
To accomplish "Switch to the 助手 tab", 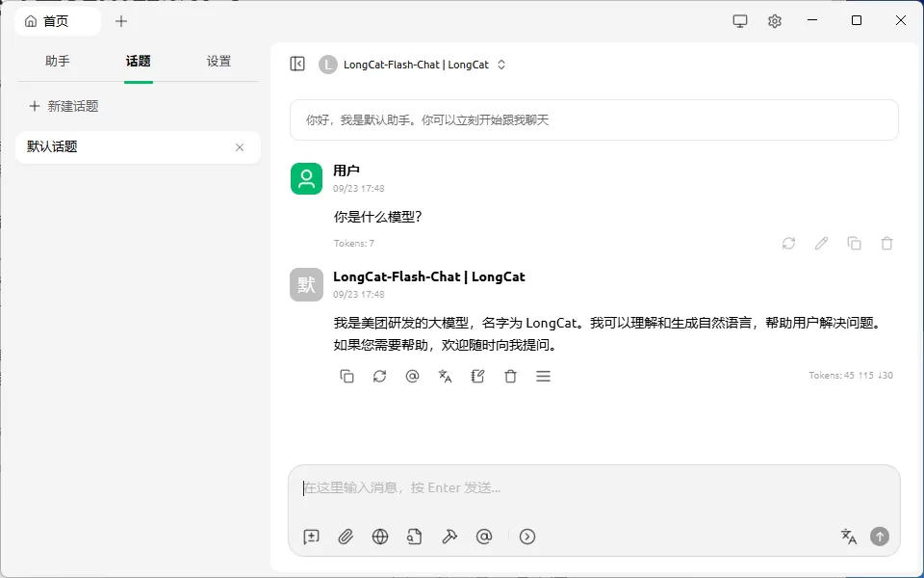I will tap(57, 61).
